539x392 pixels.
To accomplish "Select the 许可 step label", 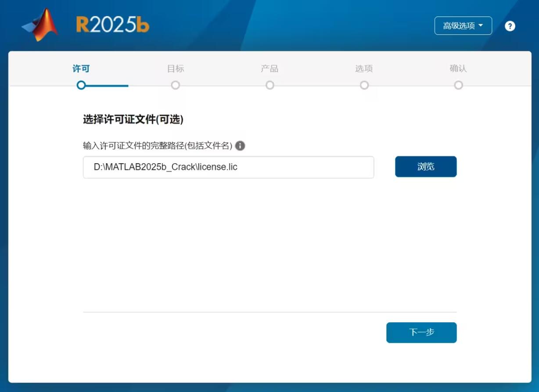I will [81, 68].
